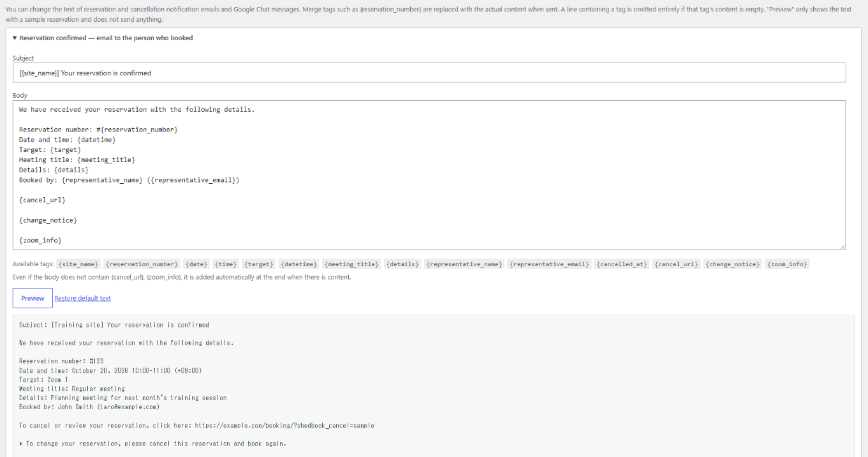Click the 'Meeting title: {meeting_title}' body line
The width and height of the screenshot is (868, 457).
coord(77,160)
